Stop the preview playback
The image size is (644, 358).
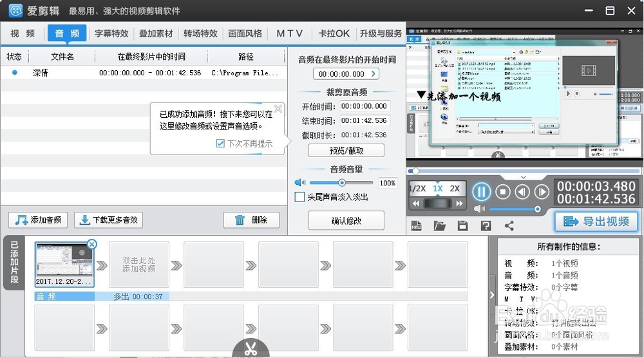[503, 192]
